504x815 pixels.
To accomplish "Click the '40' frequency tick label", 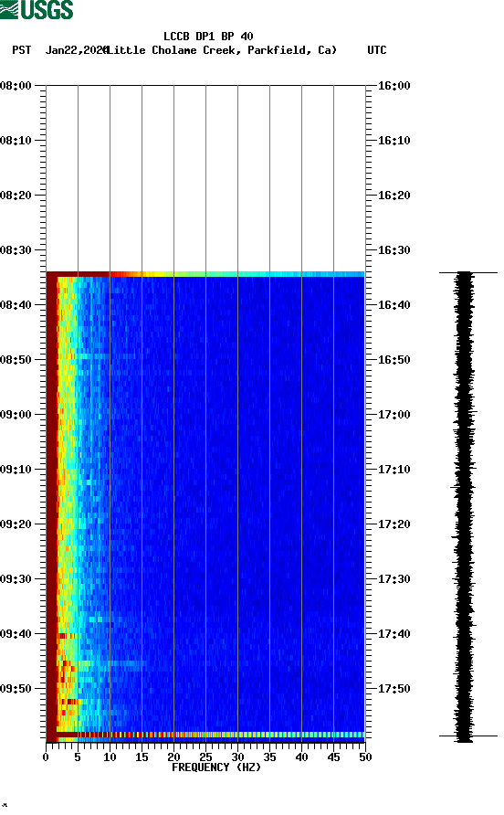I will (x=301, y=757).
